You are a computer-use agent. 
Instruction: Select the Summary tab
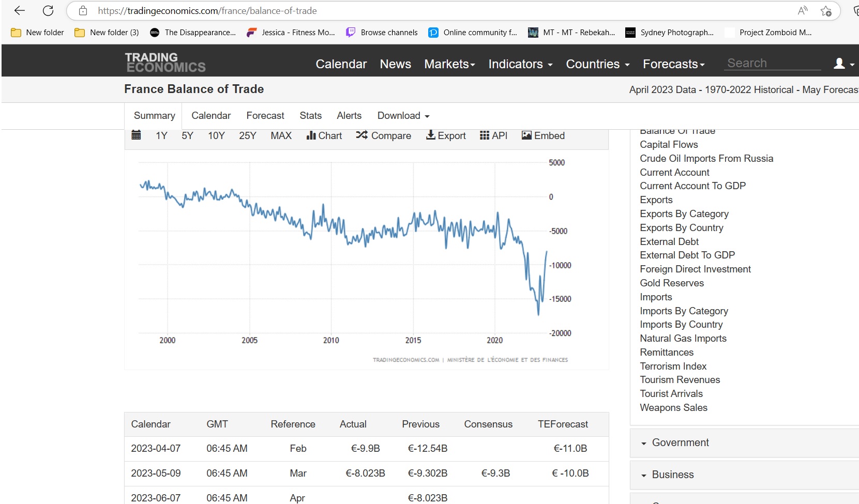(154, 115)
